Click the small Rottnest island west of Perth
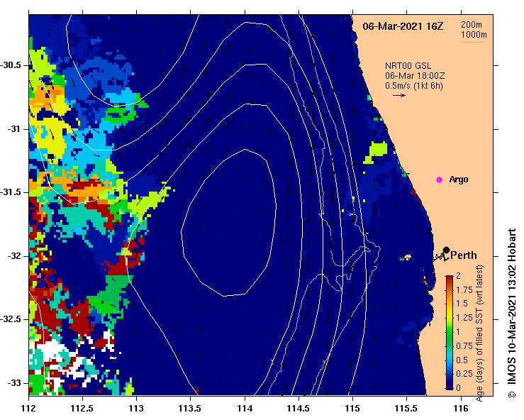 (406, 258)
